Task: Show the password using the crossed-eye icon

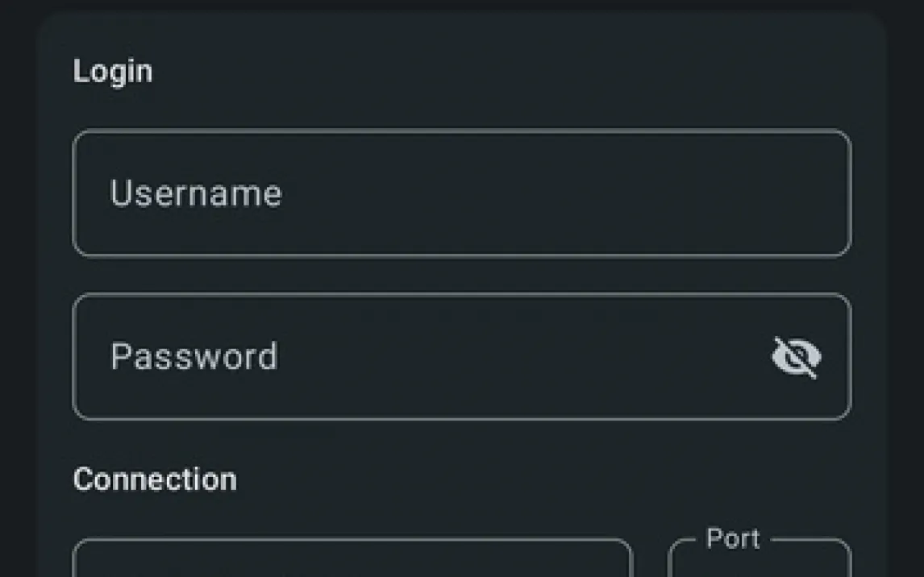Action: 797,357
